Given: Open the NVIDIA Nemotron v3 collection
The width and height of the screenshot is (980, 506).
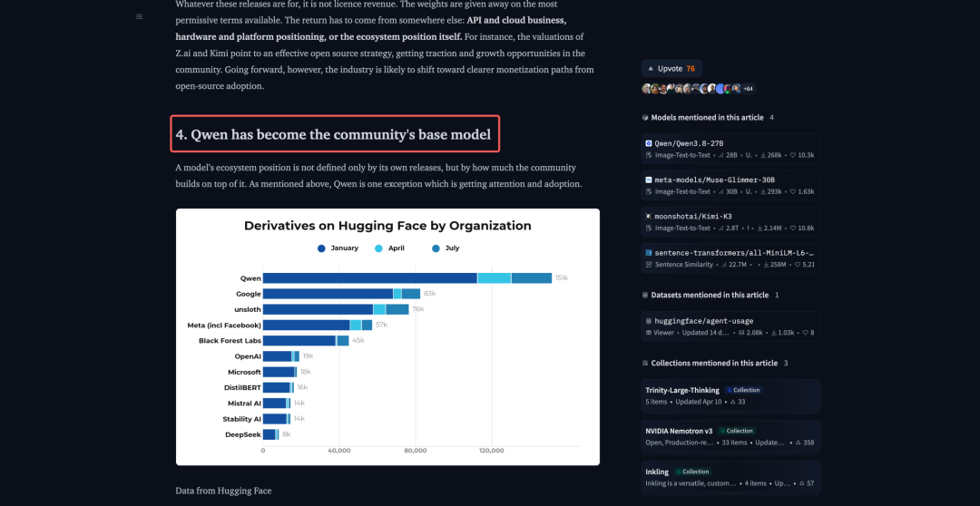Looking at the screenshot, I should (x=730, y=437).
